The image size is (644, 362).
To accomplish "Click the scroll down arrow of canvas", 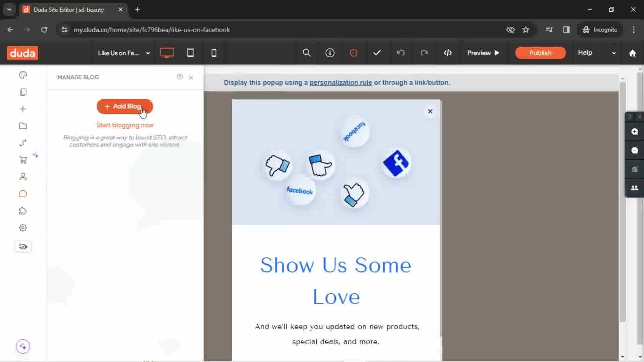I will point(623,357).
